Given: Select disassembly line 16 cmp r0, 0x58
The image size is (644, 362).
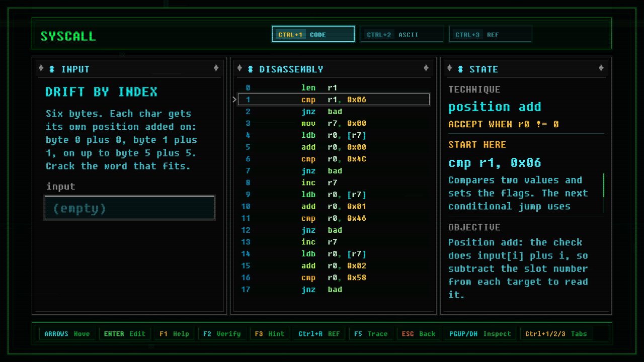Looking at the screenshot, I should click(334, 278).
